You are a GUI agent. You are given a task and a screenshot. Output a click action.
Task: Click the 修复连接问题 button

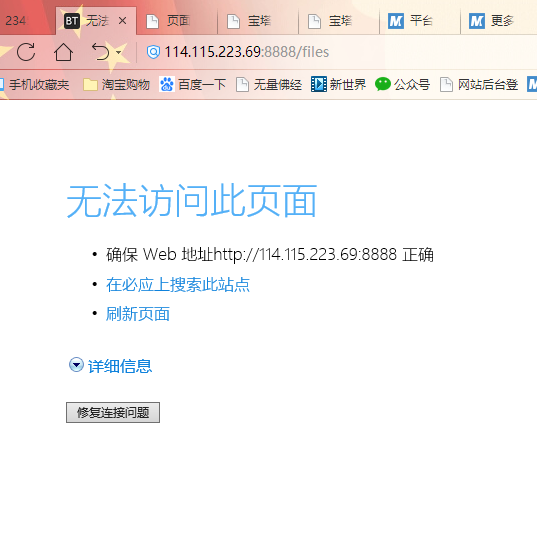point(113,412)
